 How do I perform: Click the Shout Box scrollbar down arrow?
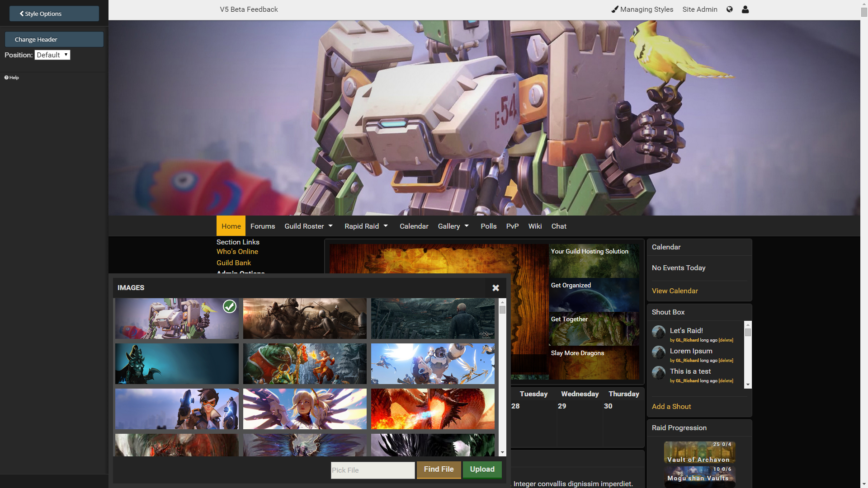(748, 385)
